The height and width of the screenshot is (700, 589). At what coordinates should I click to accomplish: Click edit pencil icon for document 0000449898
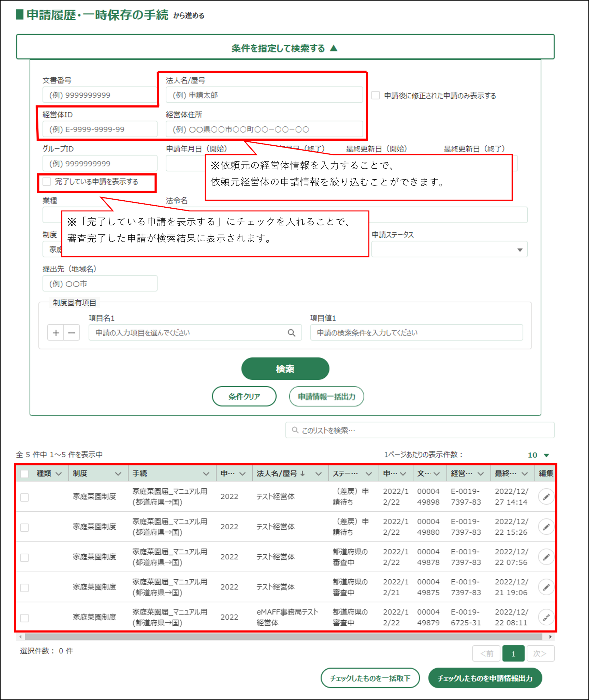click(546, 497)
